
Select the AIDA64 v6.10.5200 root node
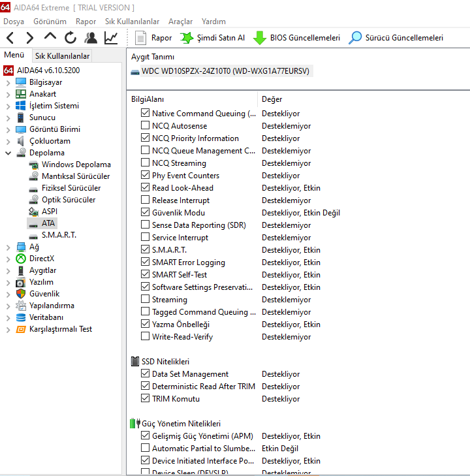click(x=48, y=71)
